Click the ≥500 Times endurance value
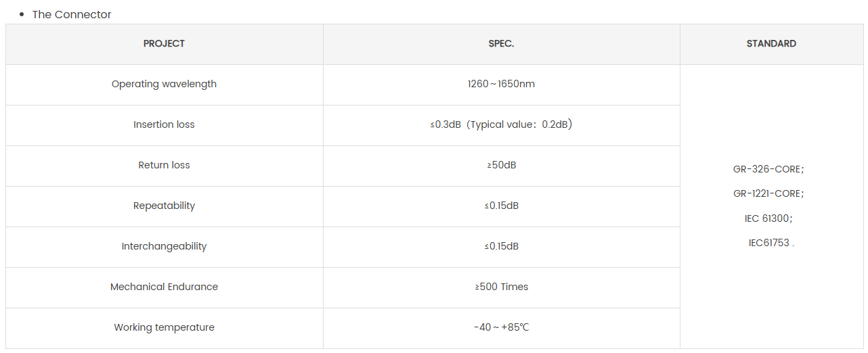This screenshot has width=868, height=353. 501,287
